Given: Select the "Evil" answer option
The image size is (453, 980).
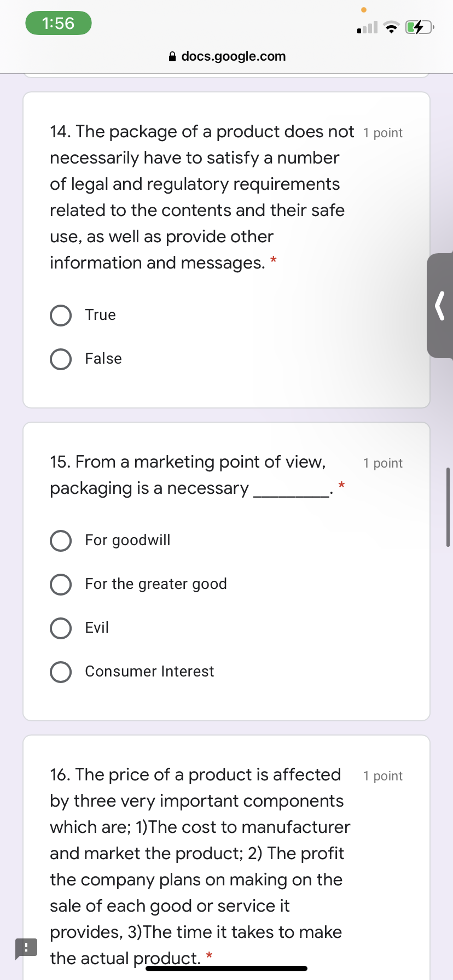Looking at the screenshot, I should coord(61,628).
